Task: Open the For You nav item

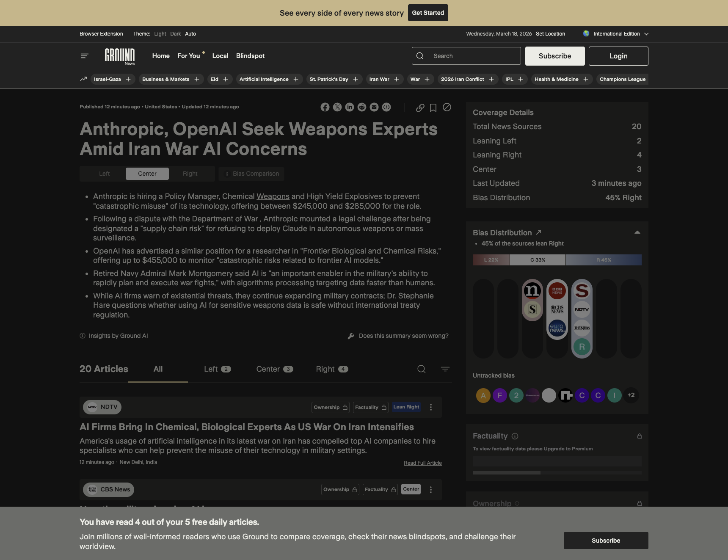Action: click(x=189, y=56)
